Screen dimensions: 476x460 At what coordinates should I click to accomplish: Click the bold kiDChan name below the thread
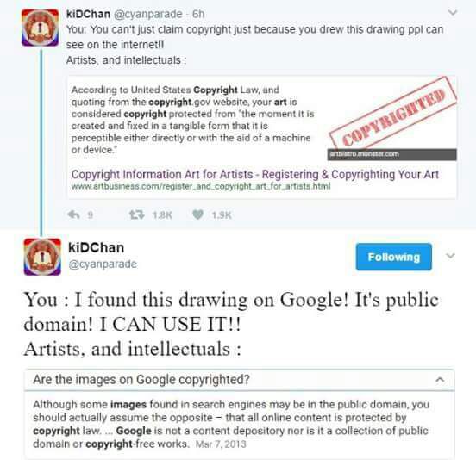click(97, 248)
